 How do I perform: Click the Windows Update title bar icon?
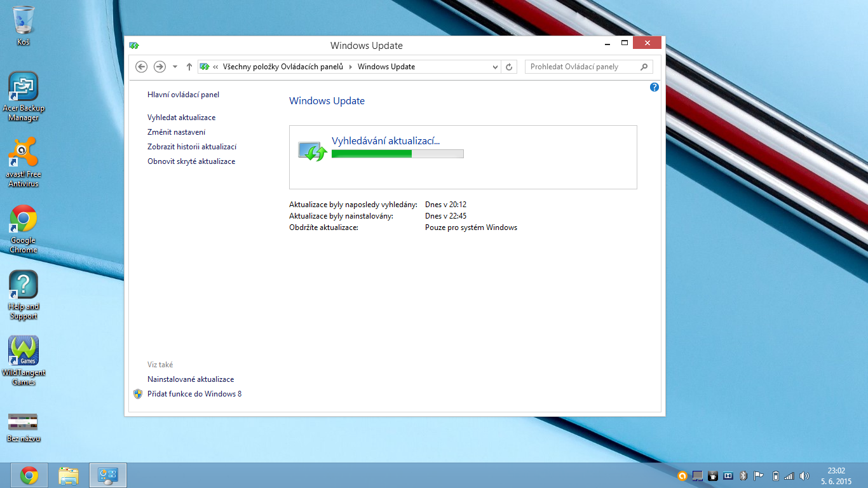tap(133, 46)
